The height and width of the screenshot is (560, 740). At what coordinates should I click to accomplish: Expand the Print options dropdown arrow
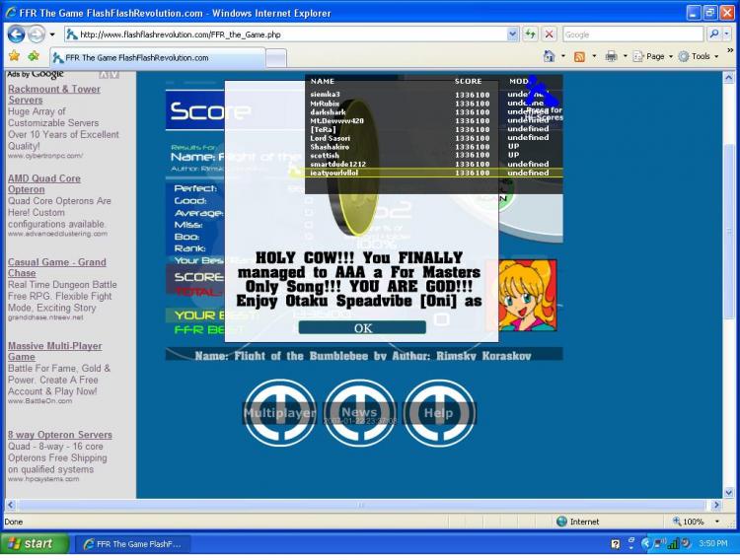(x=625, y=56)
